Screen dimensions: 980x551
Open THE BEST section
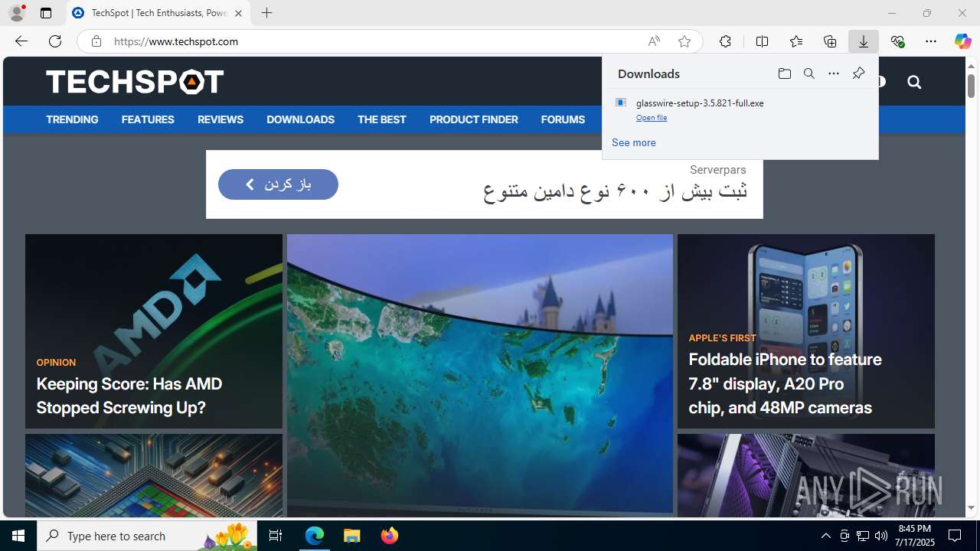click(x=381, y=119)
